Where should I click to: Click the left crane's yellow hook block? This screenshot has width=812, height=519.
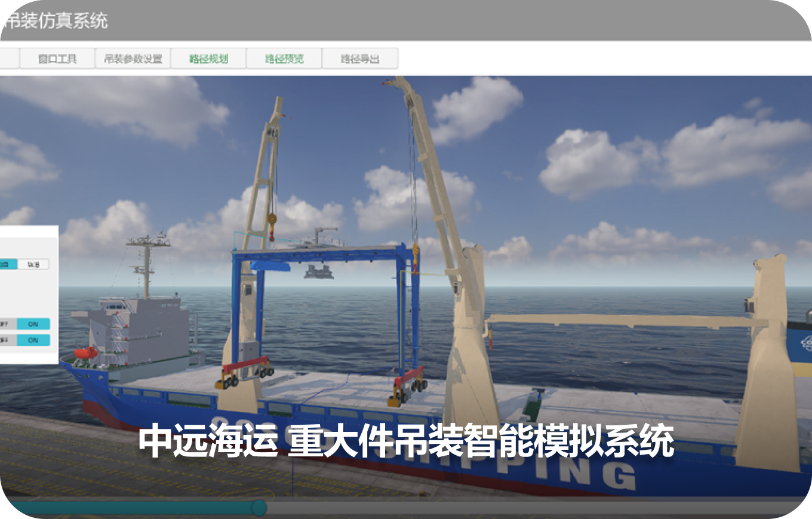(x=272, y=221)
